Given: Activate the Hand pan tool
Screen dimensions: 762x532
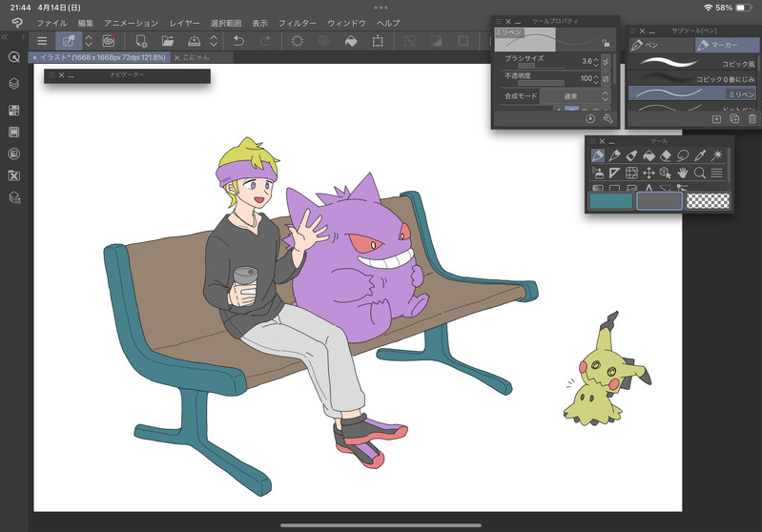Looking at the screenshot, I should coord(683,173).
